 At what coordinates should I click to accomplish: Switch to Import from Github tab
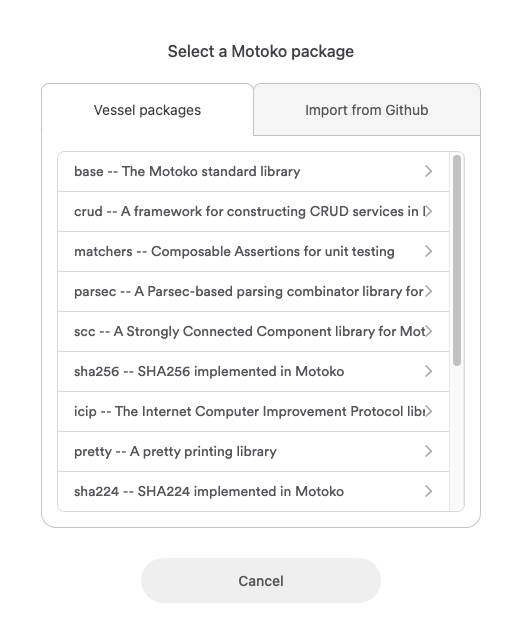[367, 110]
